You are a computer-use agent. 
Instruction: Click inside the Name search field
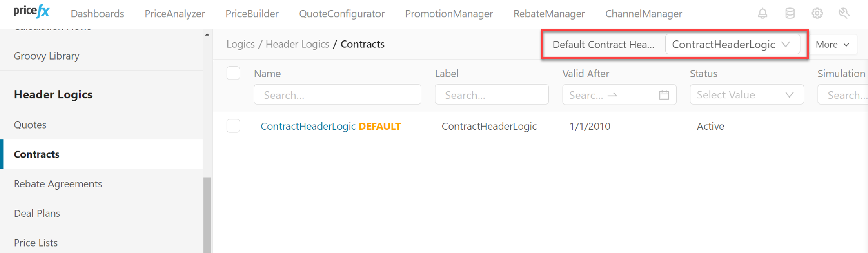337,95
